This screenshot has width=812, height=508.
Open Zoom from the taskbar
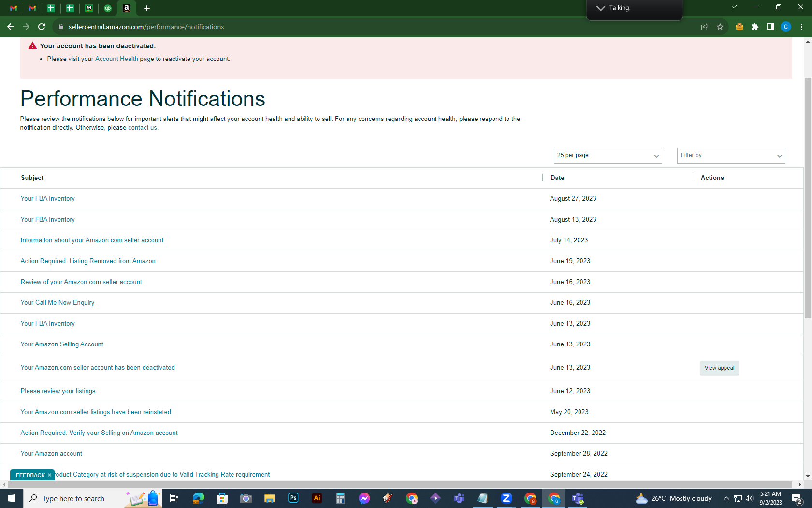(507, 498)
